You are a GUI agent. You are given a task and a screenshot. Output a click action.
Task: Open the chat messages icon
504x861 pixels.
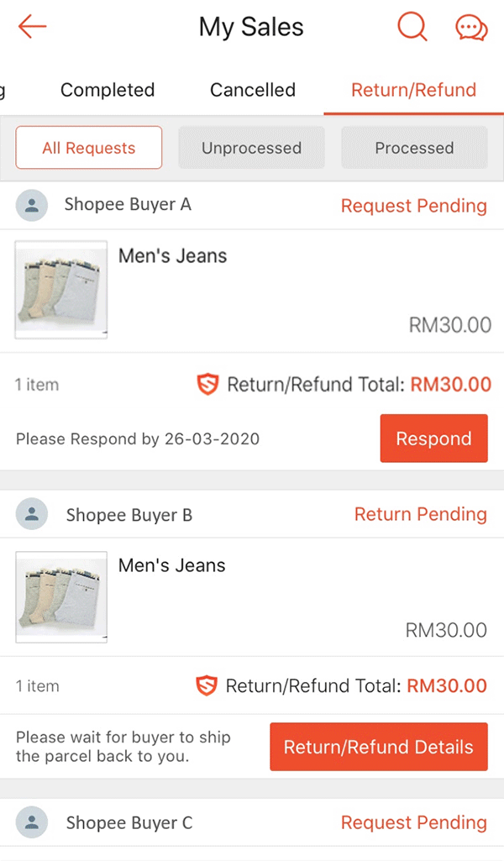pyautogui.click(x=470, y=27)
